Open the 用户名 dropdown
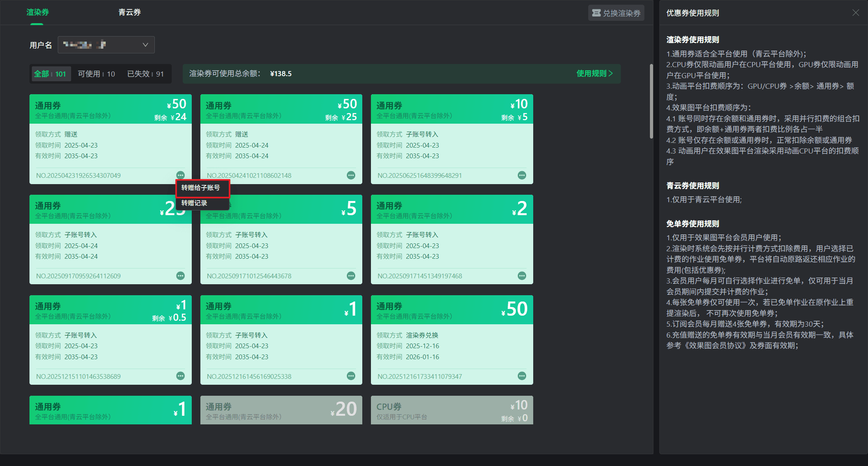This screenshot has width=868, height=466. pos(106,45)
